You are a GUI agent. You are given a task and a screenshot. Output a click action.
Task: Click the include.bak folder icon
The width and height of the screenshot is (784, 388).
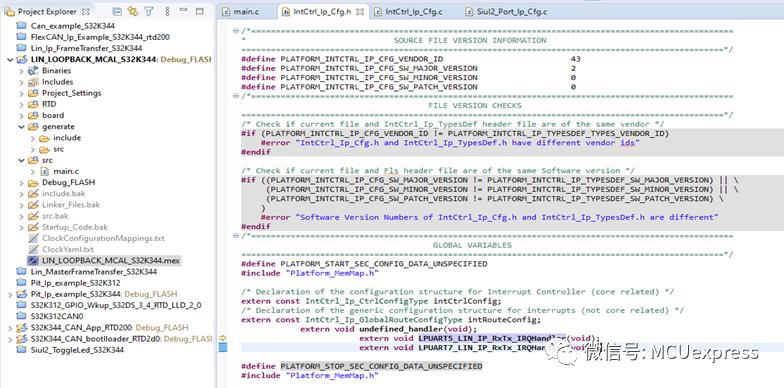coord(33,194)
